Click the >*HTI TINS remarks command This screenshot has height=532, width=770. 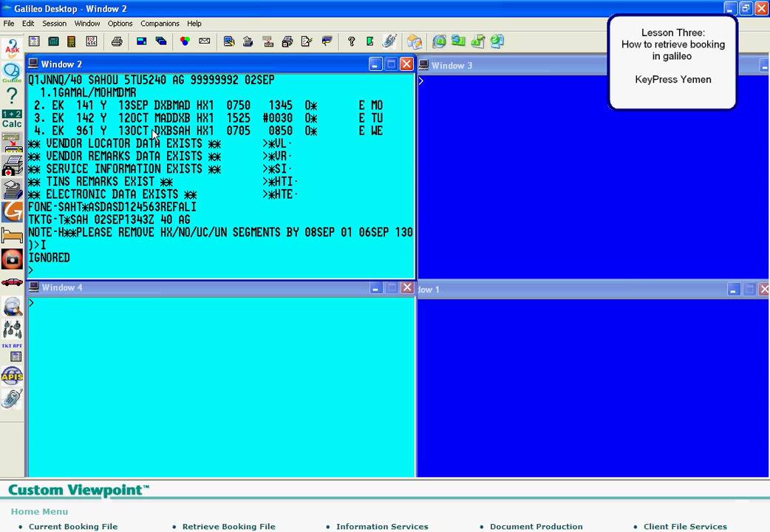(x=280, y=181)
